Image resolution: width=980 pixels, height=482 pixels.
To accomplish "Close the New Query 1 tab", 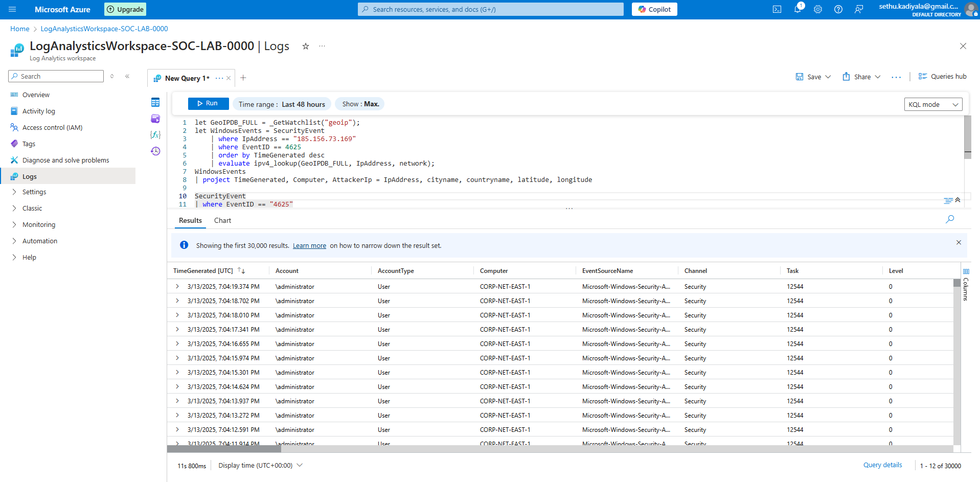I will pyautogui.click(x=229, y=78).
